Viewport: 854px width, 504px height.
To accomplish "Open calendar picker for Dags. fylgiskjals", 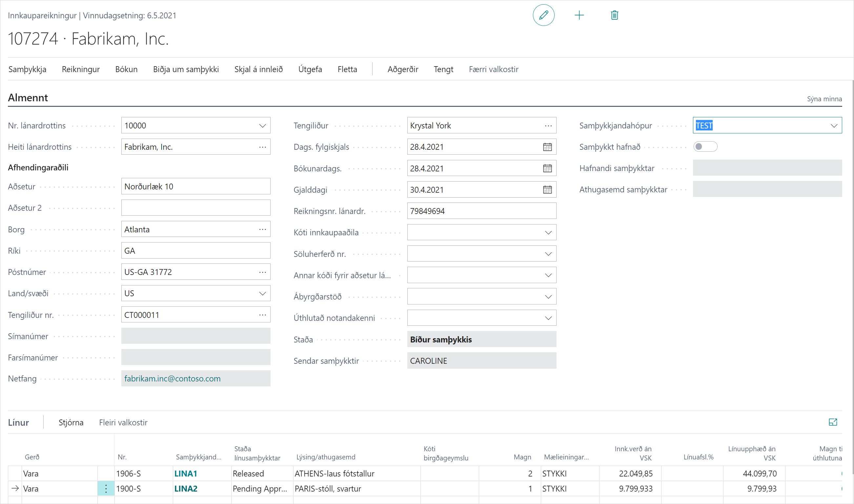I will (x=547, y=147).
